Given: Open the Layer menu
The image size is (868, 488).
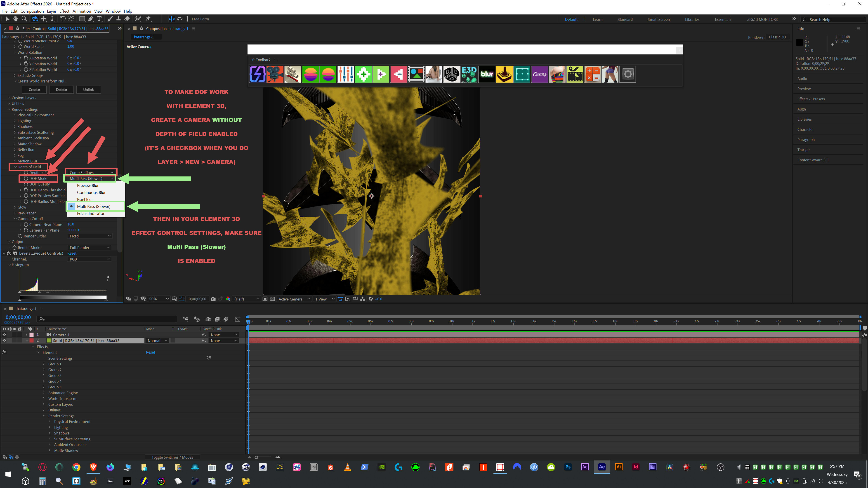Looking at the screenshot, I should pos(52,11).
